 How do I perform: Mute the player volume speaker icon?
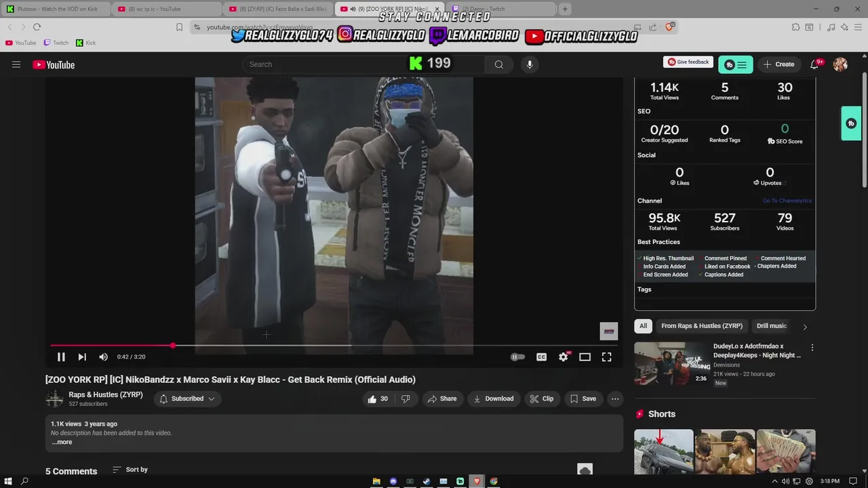tap(103, 357)
